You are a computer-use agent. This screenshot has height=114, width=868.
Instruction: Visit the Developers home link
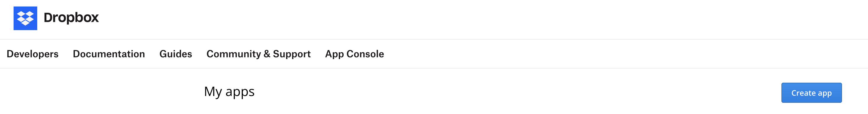point(32,54)
